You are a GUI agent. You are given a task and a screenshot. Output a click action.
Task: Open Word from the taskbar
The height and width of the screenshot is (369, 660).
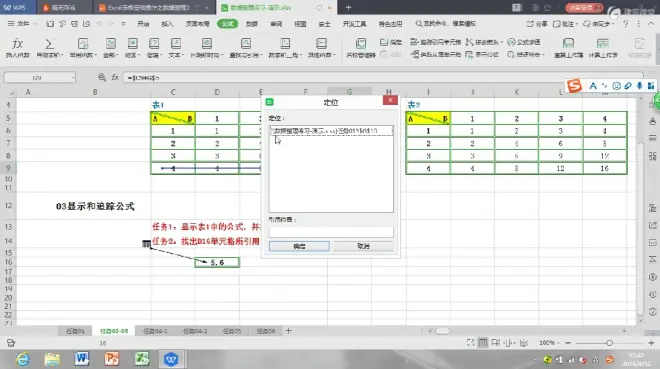point(82,359)
